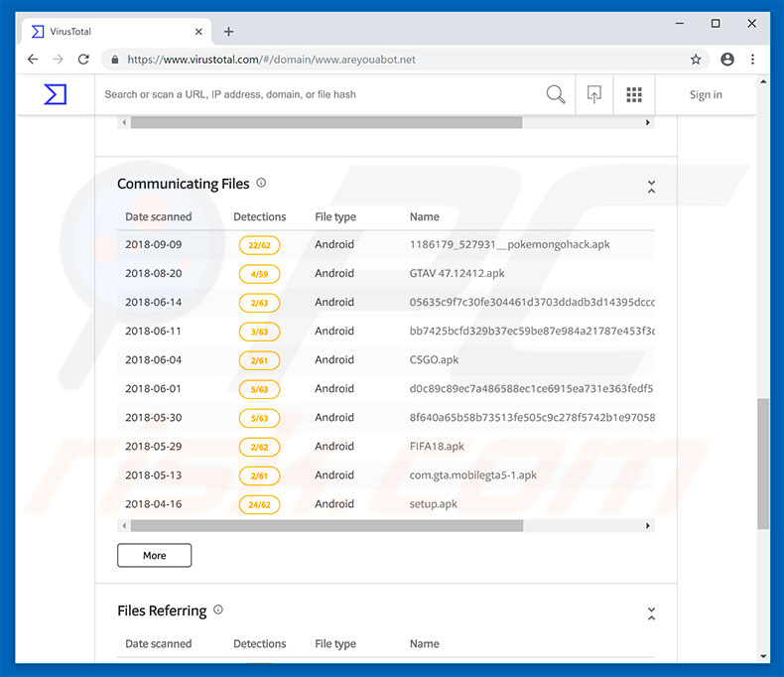The width and height of the screenshot is (784, 677).
Task: Click the 22/62 detection badge
Action: [x=259, y=245]
